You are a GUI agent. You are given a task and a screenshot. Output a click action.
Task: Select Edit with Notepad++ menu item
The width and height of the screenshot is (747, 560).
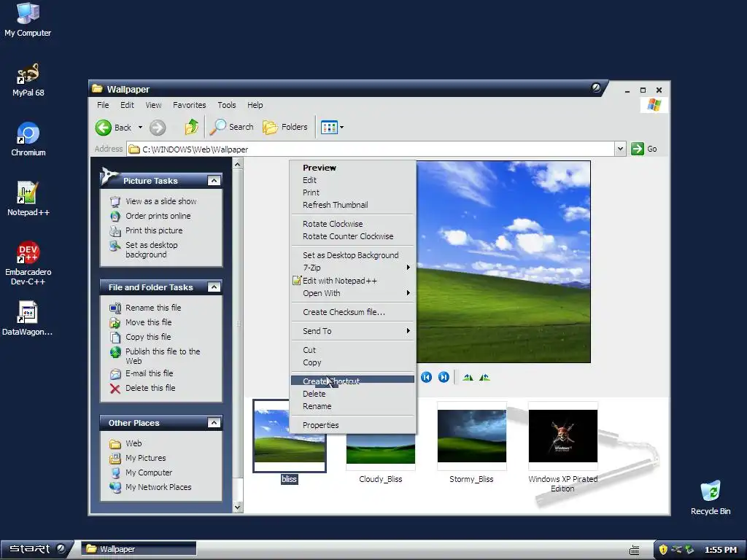(x=353, y=281)
